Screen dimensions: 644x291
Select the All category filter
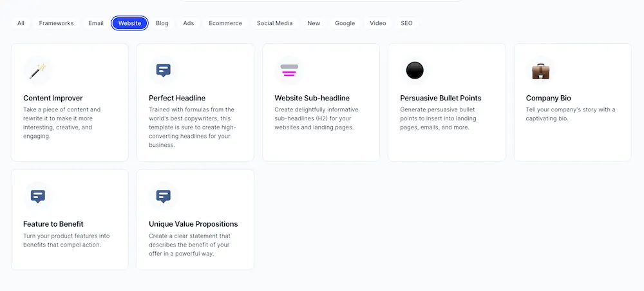21,23
